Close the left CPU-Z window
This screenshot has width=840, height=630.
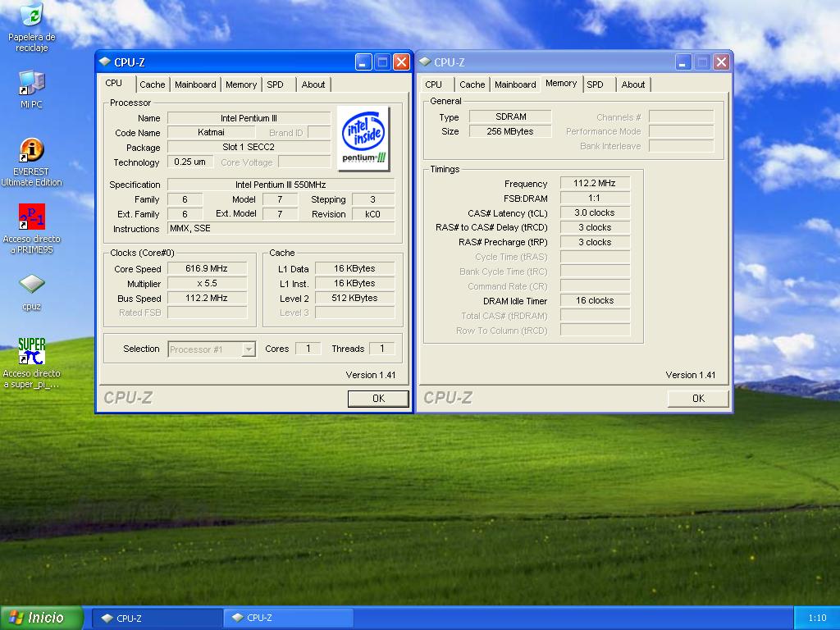[x=401, y=62]
